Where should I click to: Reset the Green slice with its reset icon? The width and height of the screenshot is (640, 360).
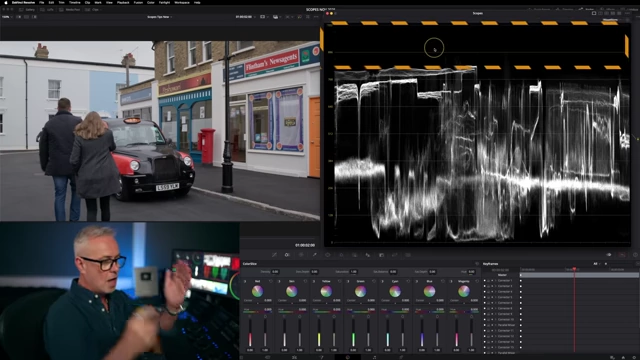coord(374,281)
